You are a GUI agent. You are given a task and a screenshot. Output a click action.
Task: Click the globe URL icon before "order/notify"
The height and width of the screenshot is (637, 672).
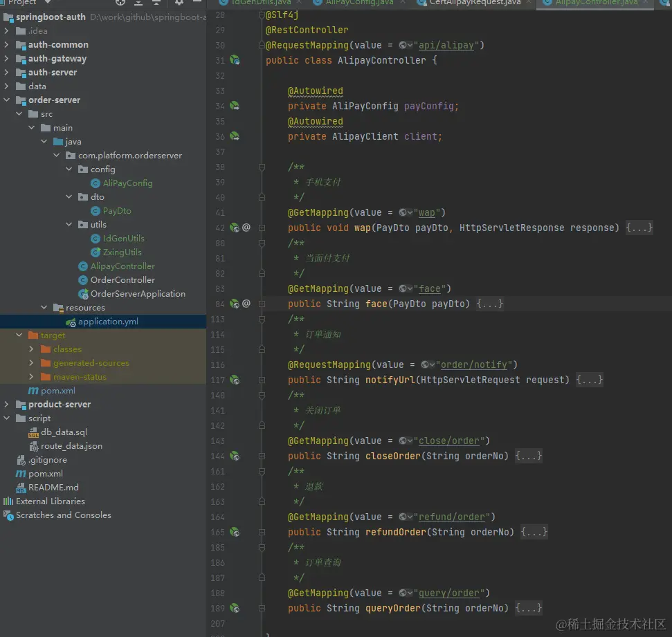tap(428, 364)
